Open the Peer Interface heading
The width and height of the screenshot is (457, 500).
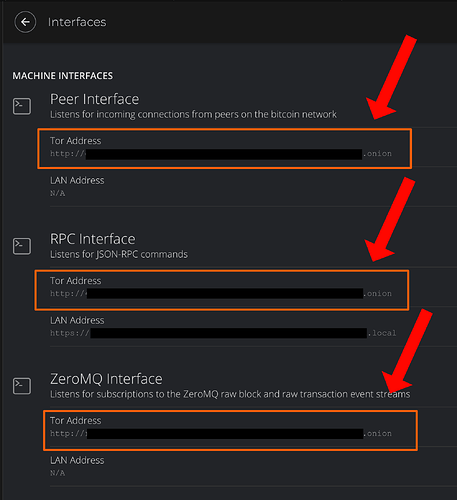click(x=94, y=99)
